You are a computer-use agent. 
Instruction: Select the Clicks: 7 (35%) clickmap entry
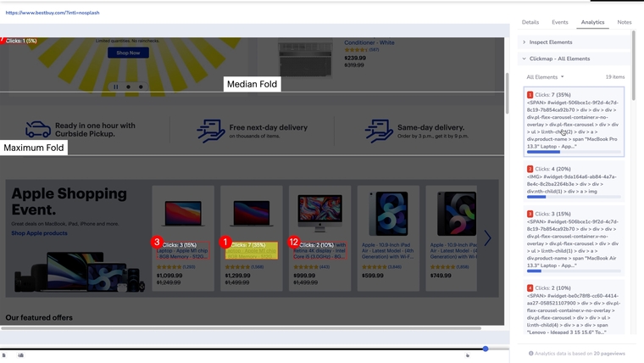pos(574,121)
